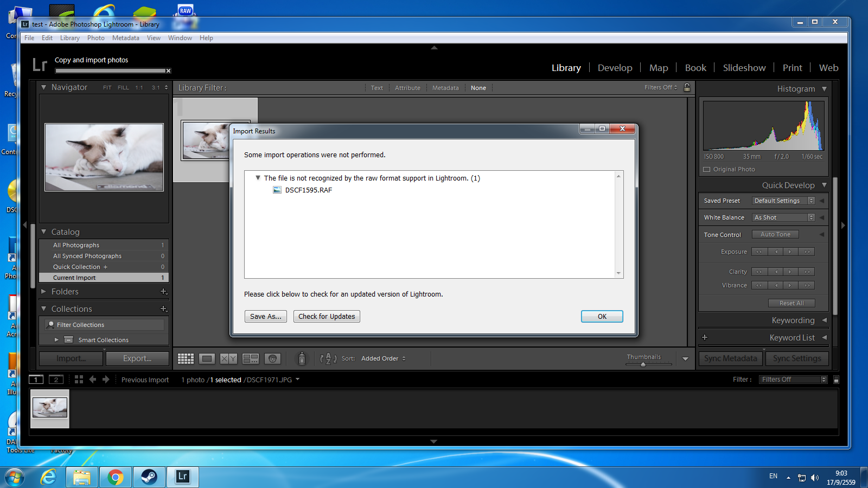Click the Import... button

(71, 358)
